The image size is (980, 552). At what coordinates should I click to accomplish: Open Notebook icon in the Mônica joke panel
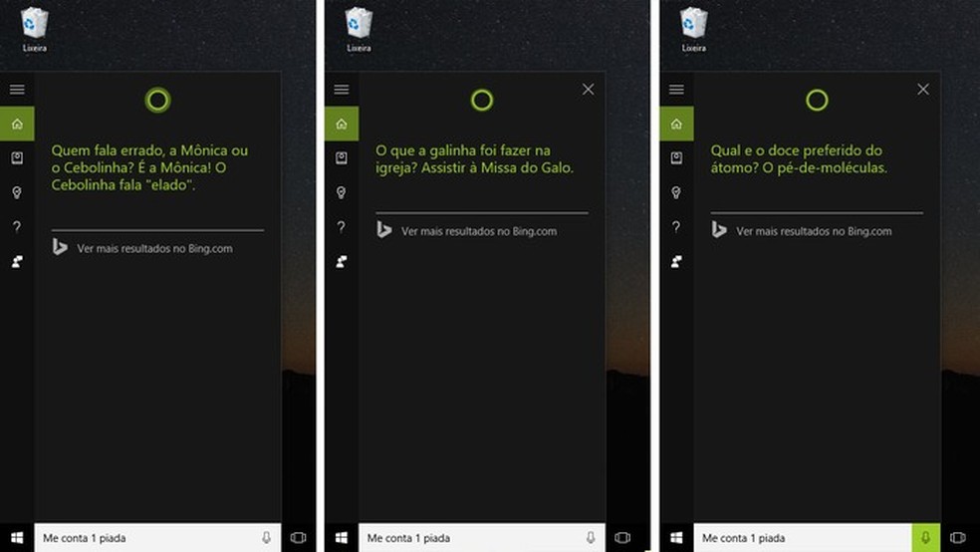click(x=17, y=158)
